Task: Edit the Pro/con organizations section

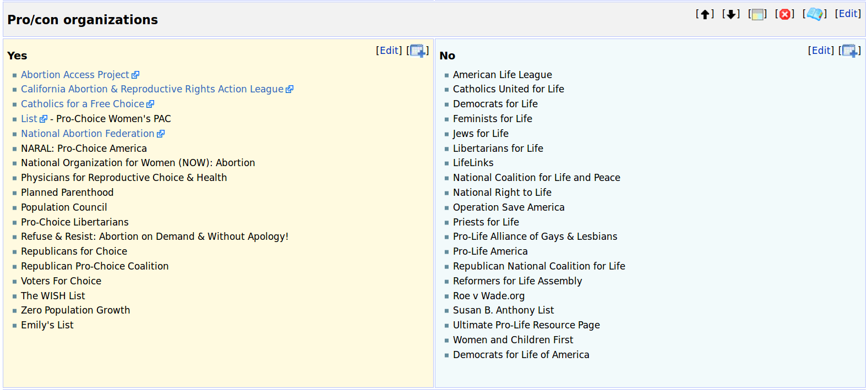Action: (848, 14)
